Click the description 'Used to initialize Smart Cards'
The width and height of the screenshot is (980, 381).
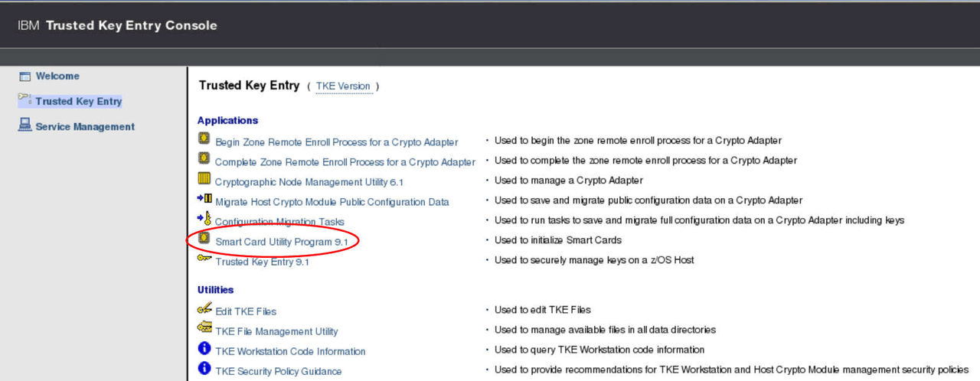coord(558,240)
